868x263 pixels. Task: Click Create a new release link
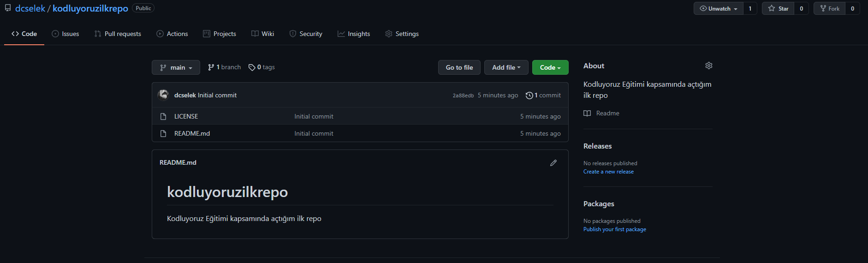click(x=608, y=172)
